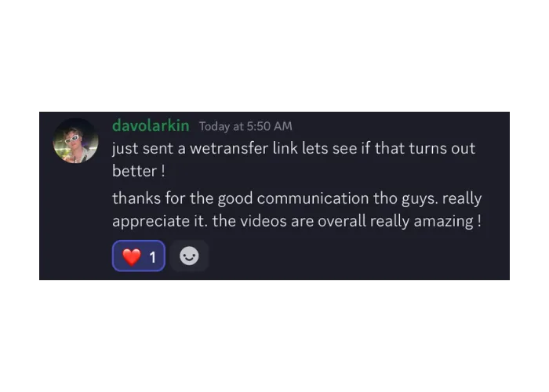Click the line starting 'appreciate it'
Viewport: 549px width, 392px height.
tap(296, 221)
